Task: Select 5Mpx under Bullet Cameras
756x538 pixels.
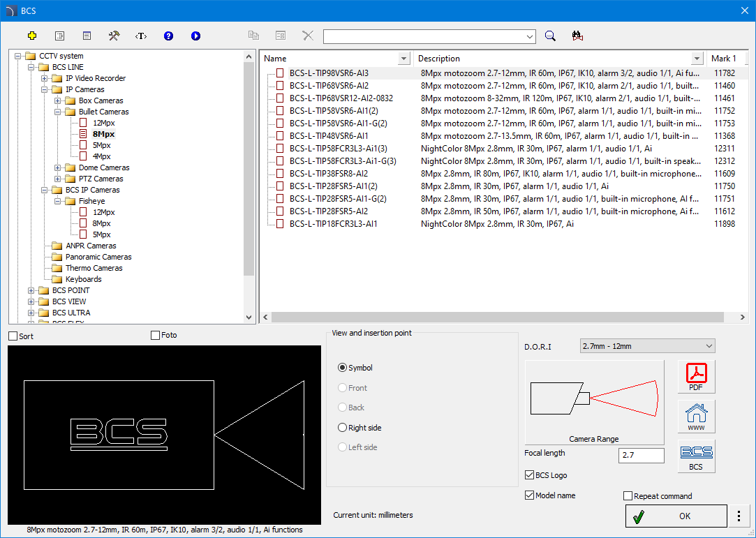Action: pyautogui.click(x=101, y=145)
